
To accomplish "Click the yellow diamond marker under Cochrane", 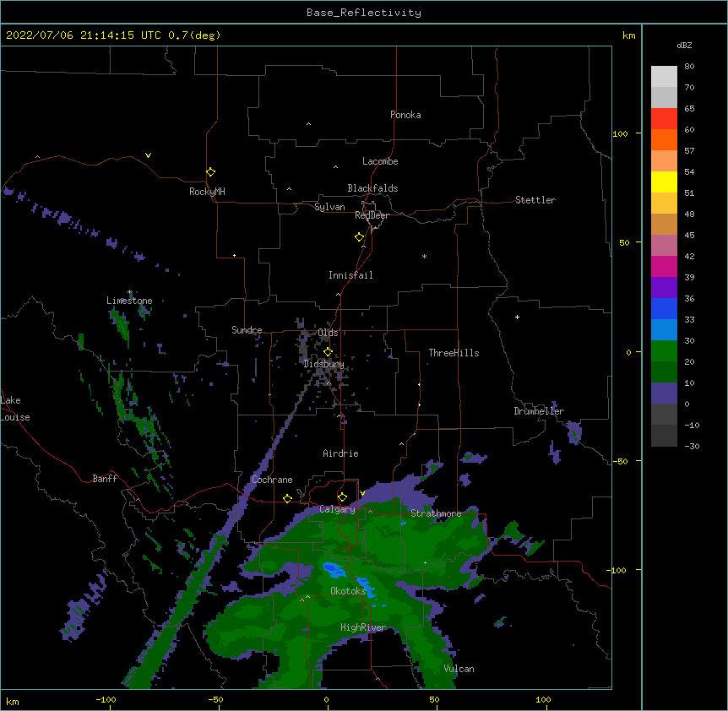I will (x=287, y=498).
